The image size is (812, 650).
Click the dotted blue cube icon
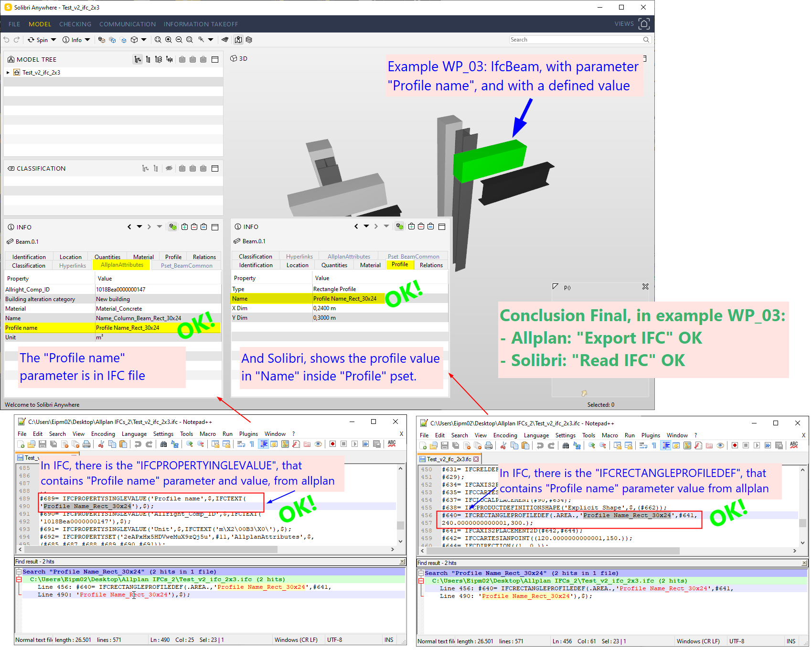click(123, 40)
